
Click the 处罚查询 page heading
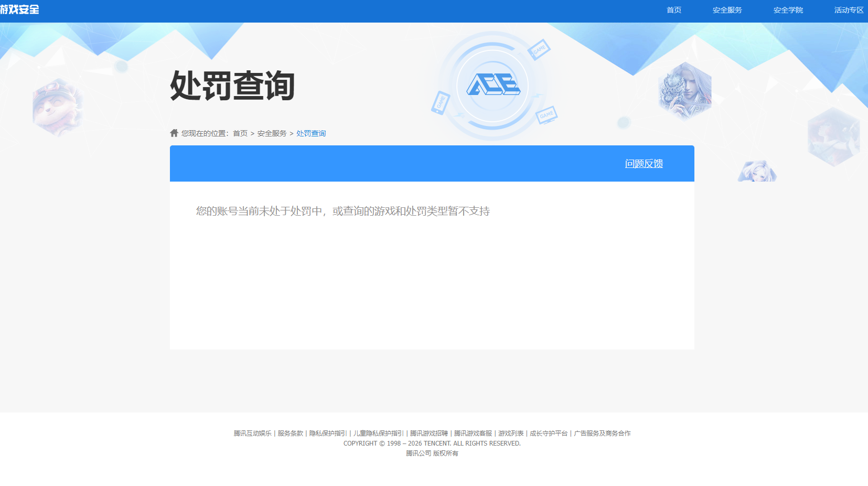(x=232, y=86)
